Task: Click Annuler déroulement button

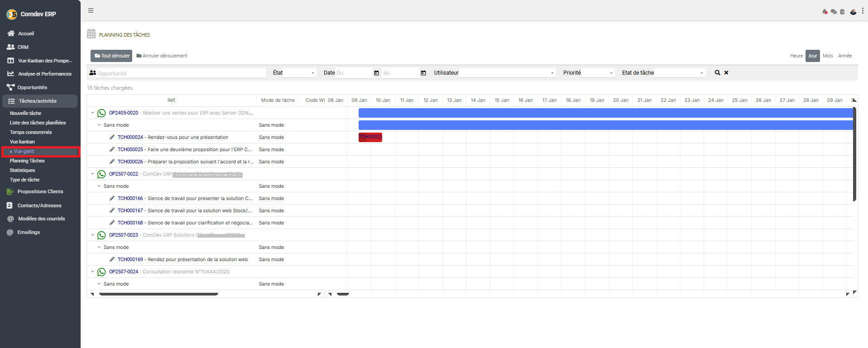Action: click(x=162, y=56)
